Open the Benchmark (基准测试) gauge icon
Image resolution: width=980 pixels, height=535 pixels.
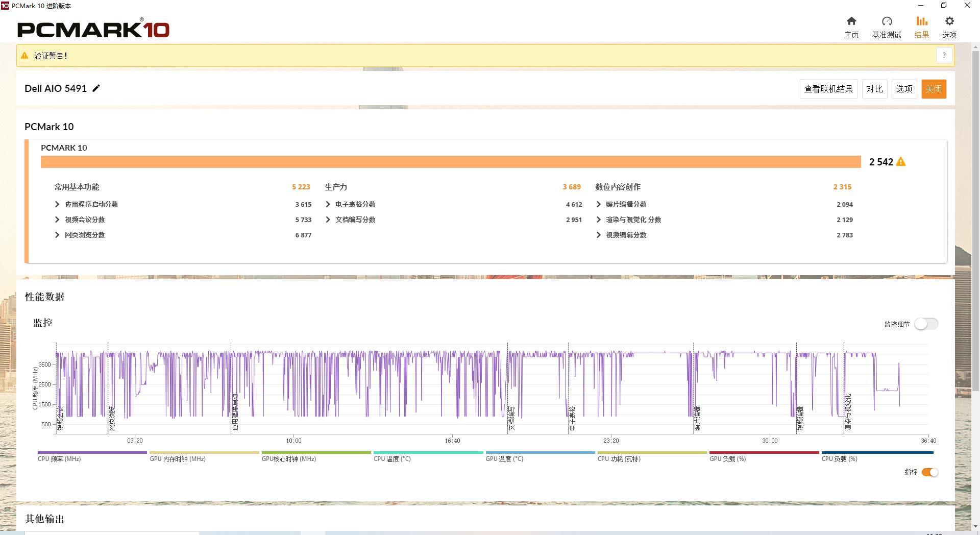coord(887,21)
